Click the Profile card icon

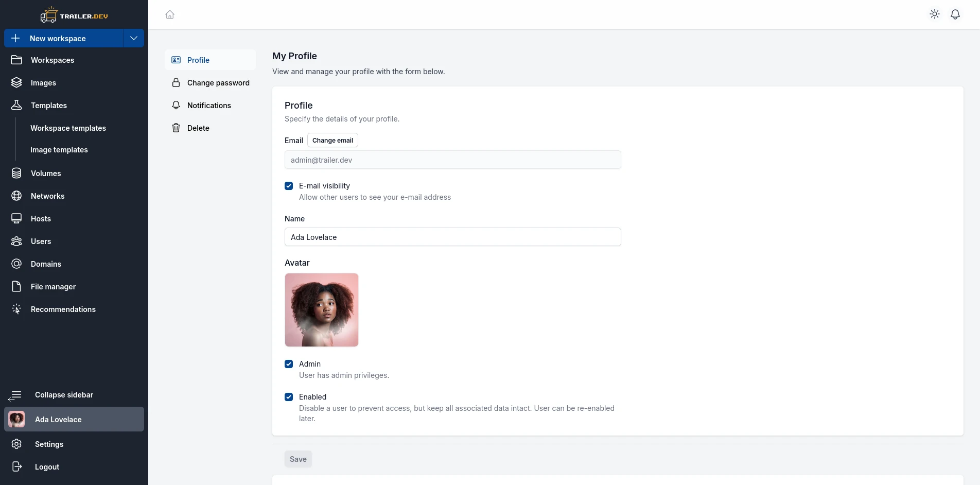coord(176,60)
